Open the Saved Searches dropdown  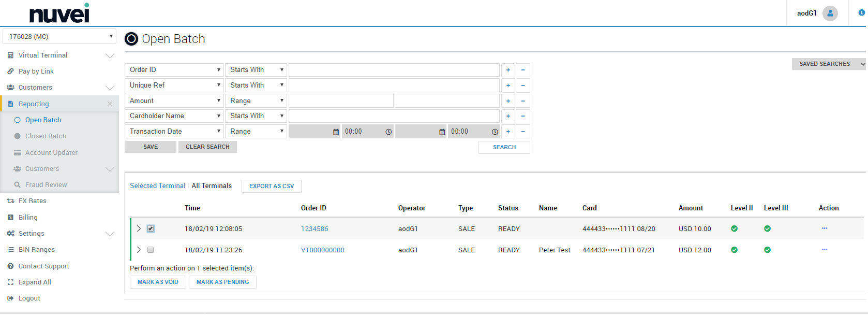(x=829, y=64)
